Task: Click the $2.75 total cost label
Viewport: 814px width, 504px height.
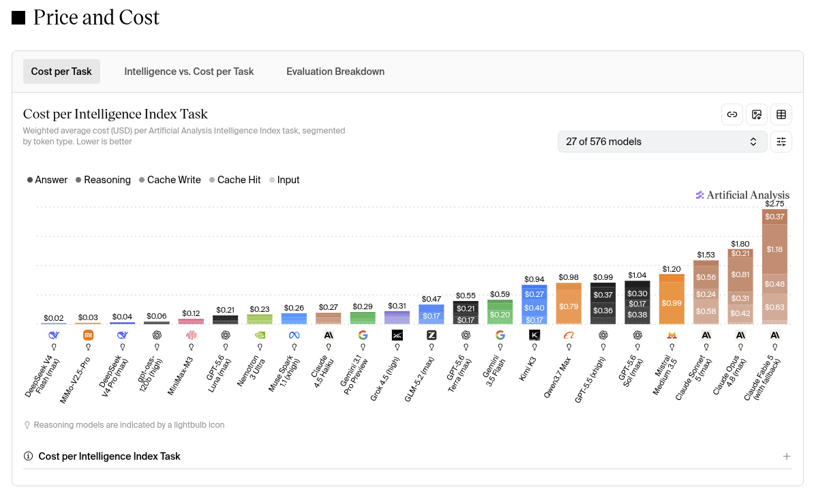Action: 774,204
